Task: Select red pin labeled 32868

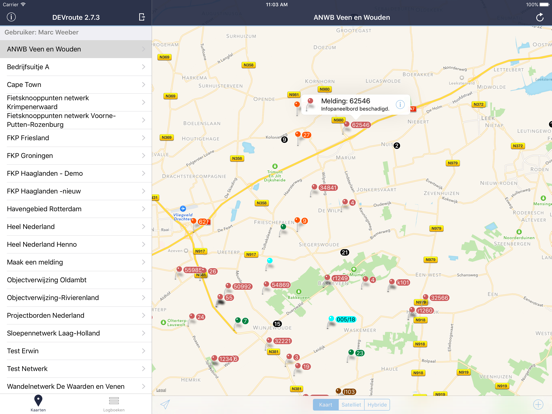Action: click(436, 298)
